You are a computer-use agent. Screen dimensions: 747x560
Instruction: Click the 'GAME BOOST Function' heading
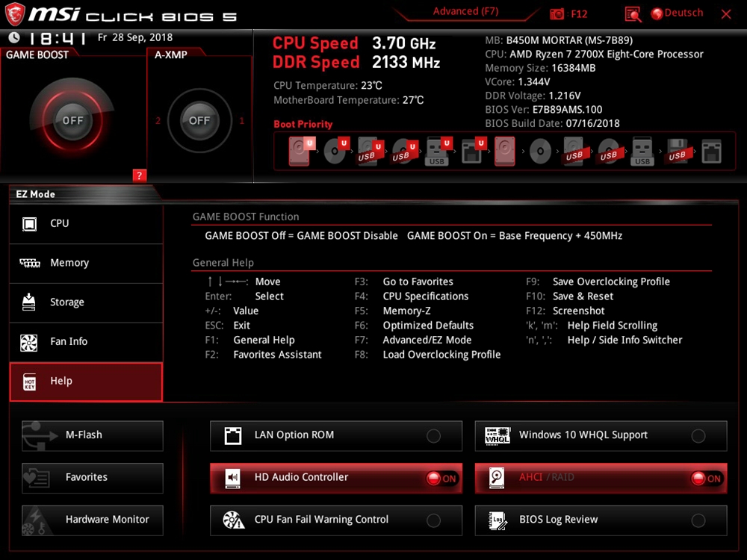click(246, 217)
